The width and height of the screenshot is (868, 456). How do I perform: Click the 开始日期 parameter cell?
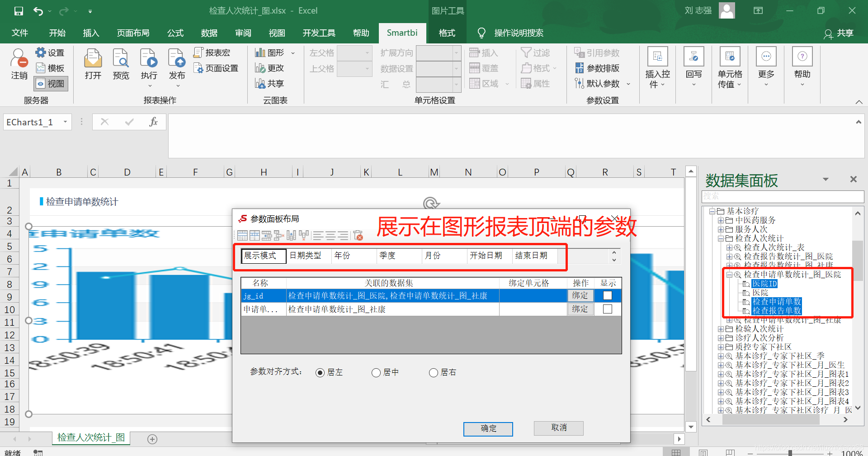point(489,256)
